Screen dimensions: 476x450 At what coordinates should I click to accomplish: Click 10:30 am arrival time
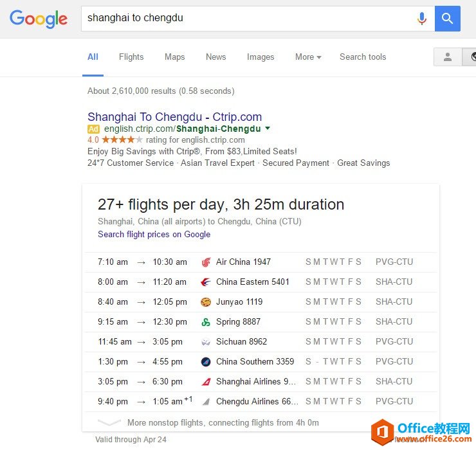tap(170, 262)
